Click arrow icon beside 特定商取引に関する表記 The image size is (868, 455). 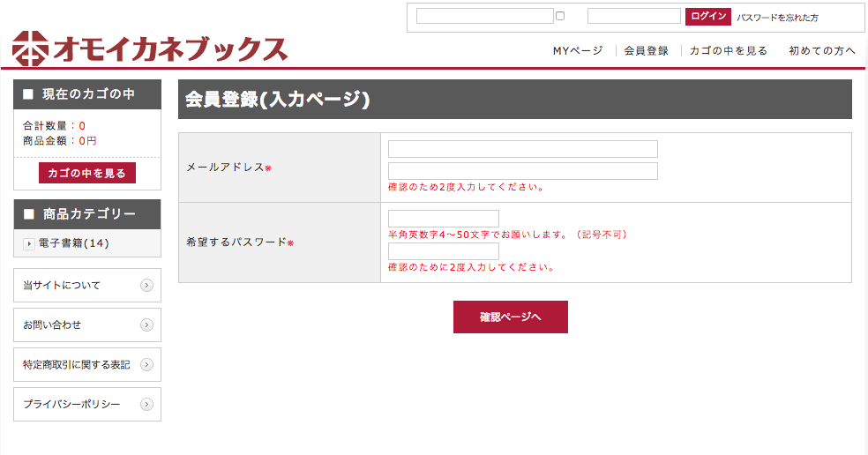pyautogui.click(x=147, y=365)
